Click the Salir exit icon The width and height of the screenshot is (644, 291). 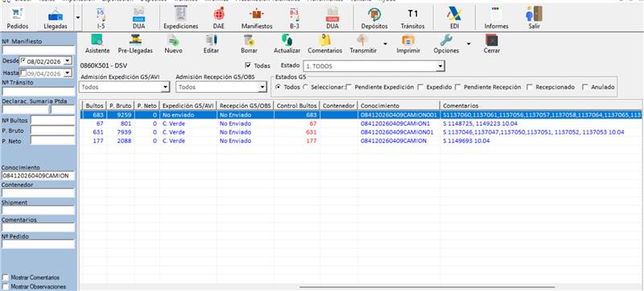(534, 19)
